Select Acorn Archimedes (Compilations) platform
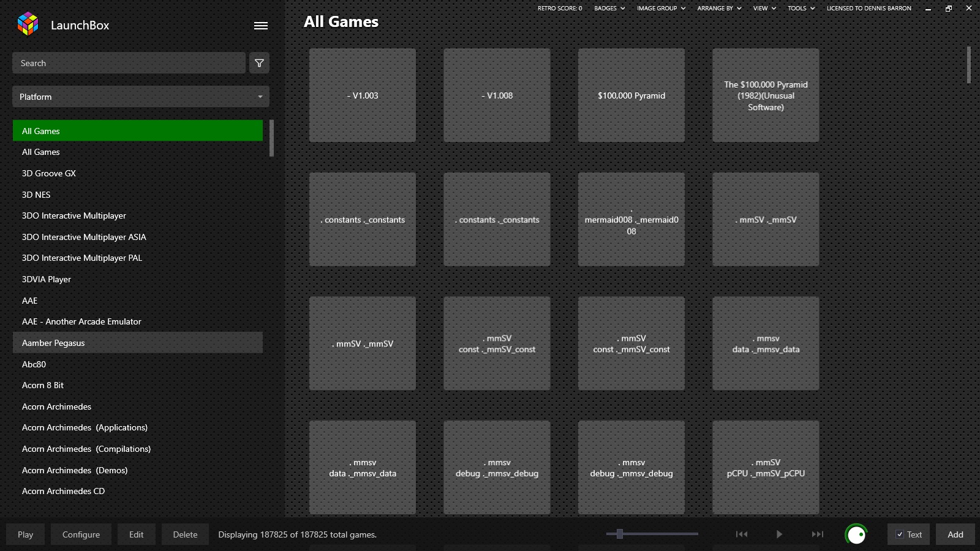This screenshot has height=551, width=980. [138, 449]
